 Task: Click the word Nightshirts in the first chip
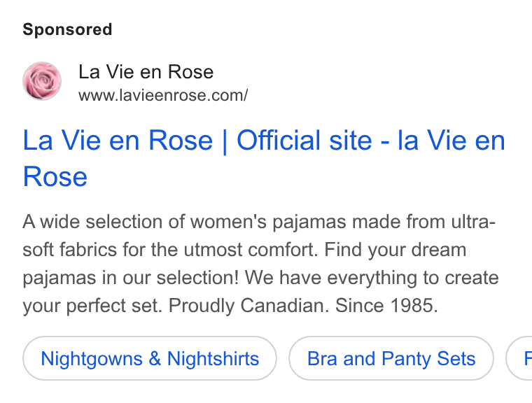point(213,358)
